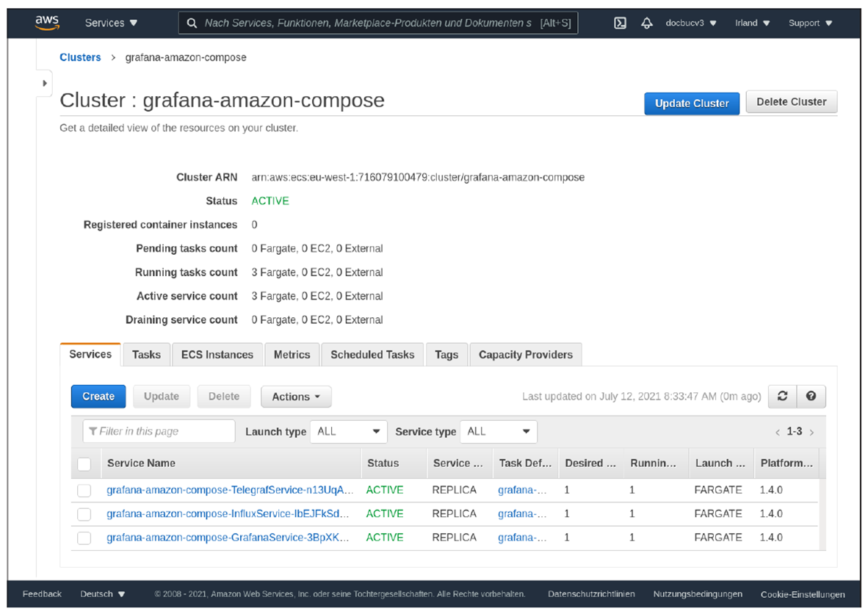Click the Update Cluster button
The width and height of the screenshot is (868, 614).
point(692,104)
